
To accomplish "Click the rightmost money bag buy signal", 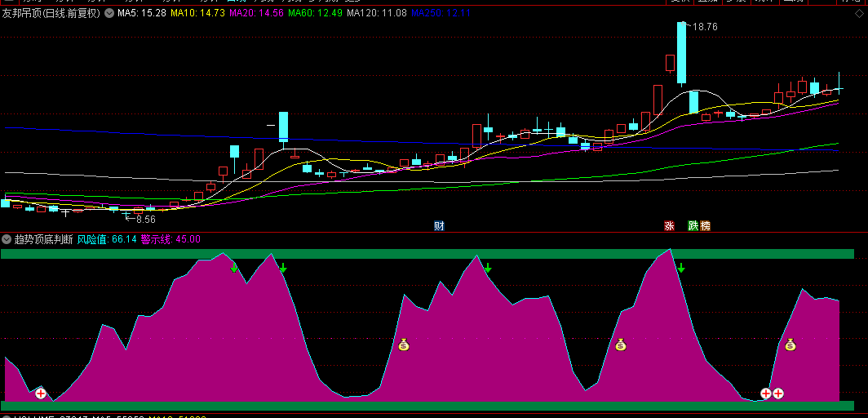I will pyautogui.click(x=790, y=345).
